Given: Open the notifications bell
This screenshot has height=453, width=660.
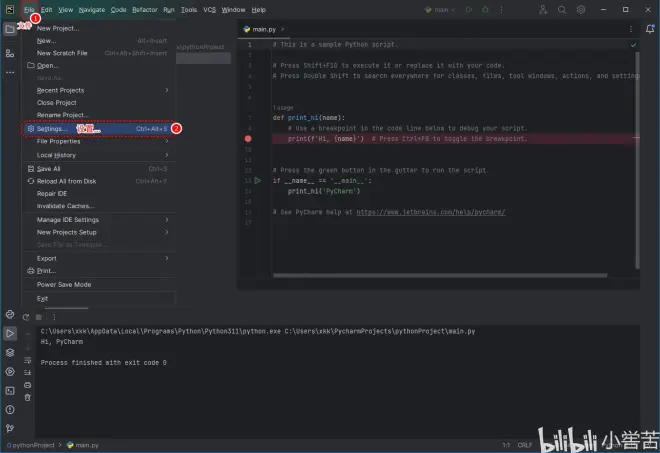Looking at the screenshot, I should coord(650,29).
